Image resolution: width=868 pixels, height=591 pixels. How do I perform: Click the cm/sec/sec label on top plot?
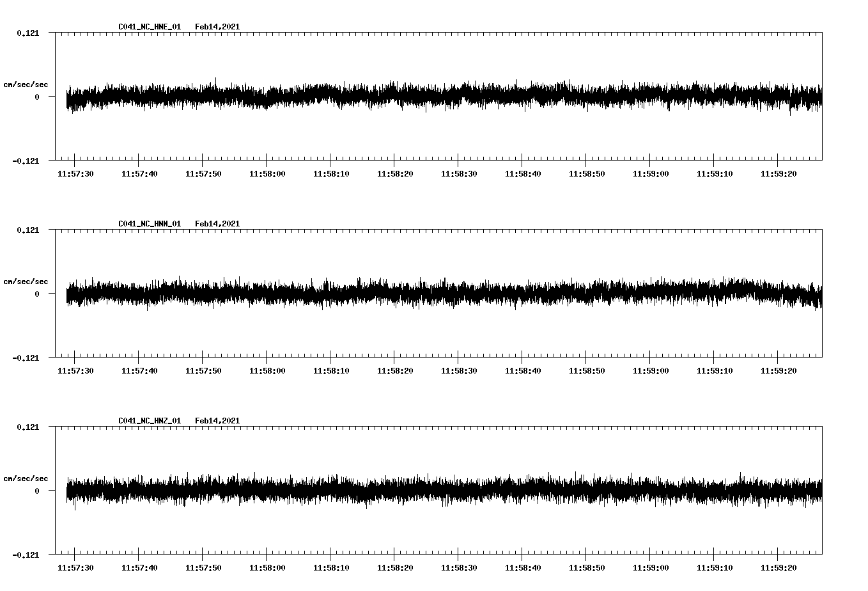pyautogui.click(x=26, y=84)
